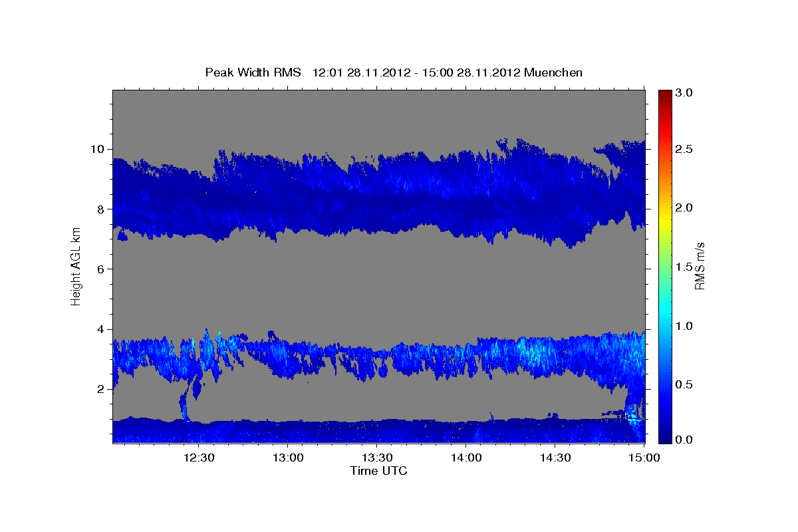Viewport: 798px width, 532px height.
Task: Click the colorbar value 1.5
Action: (684, 267)
